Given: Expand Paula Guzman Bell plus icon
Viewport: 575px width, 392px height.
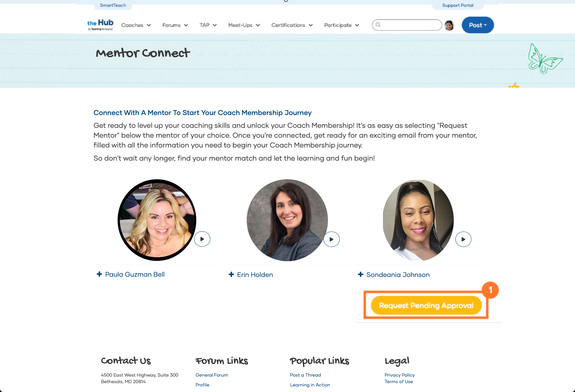Looking at the screenshot, I should pos(99,274).
